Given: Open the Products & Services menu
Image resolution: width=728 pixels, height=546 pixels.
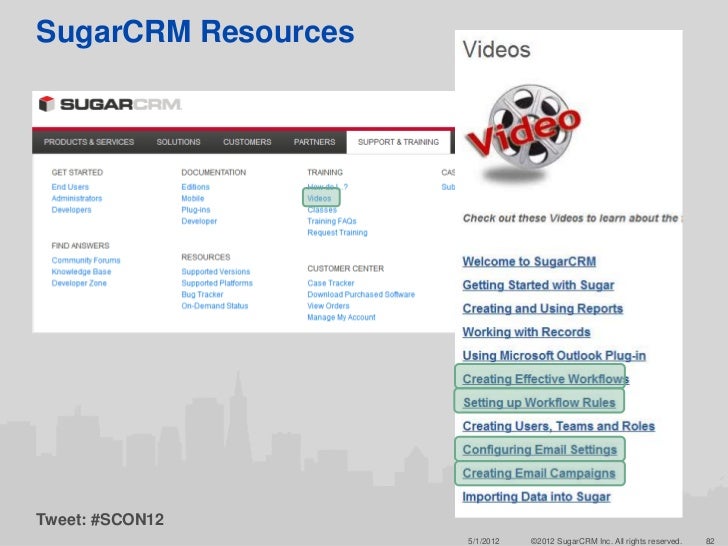Looking at the screenshot, I should click(89, 142).
